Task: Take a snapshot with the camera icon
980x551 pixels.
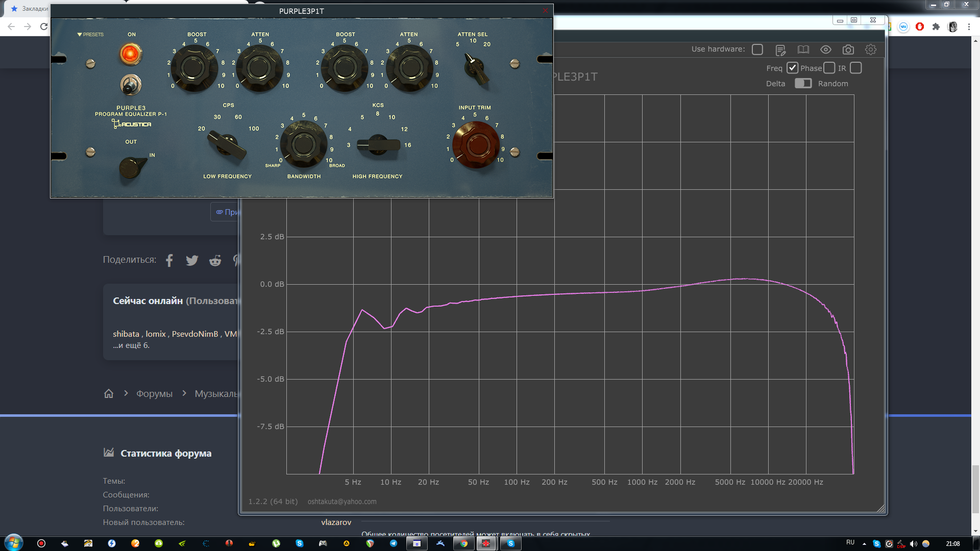Action: pos(848,49)
